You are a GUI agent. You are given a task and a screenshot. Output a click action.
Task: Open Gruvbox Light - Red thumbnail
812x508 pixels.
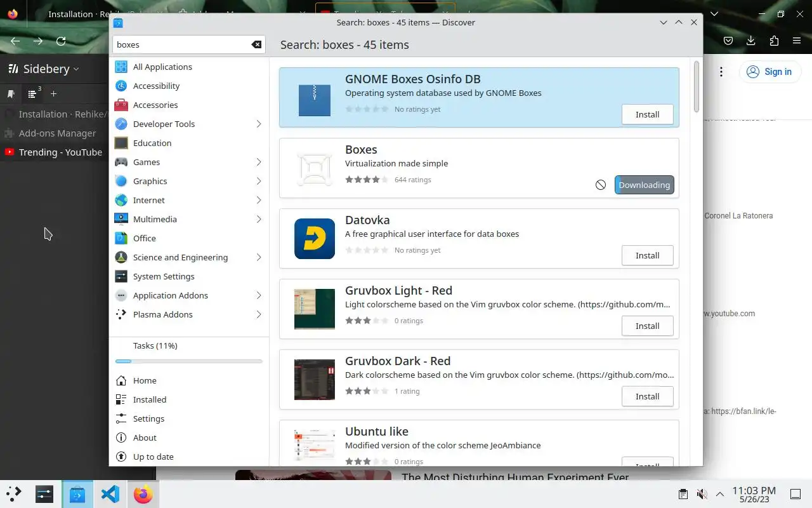tap(315, 309)
